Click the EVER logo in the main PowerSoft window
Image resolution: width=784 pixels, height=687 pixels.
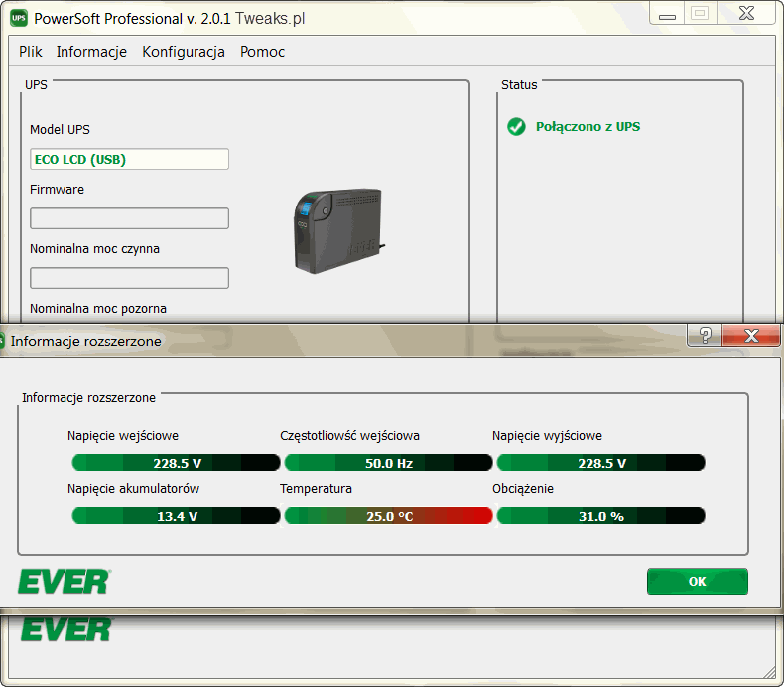[66, 629]
